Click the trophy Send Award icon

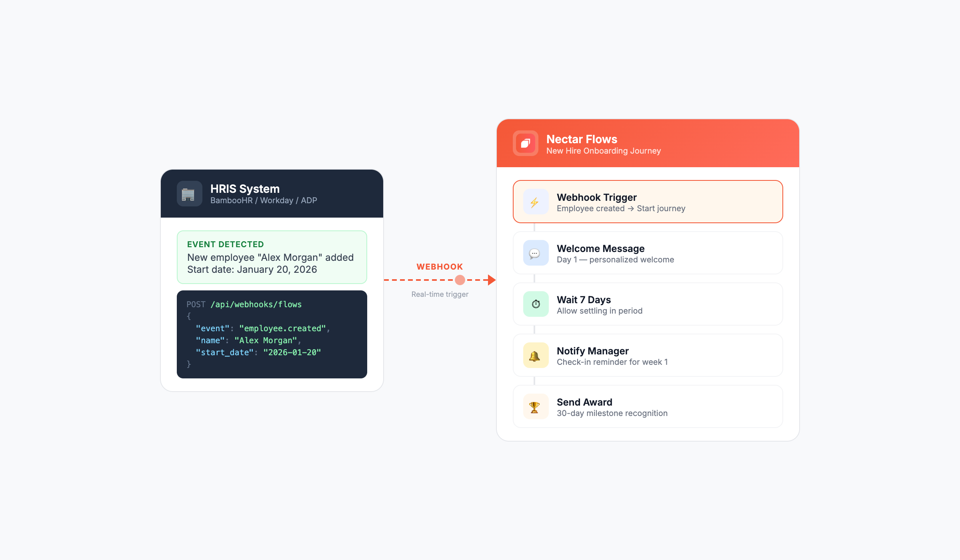click(x=535, y=407)
